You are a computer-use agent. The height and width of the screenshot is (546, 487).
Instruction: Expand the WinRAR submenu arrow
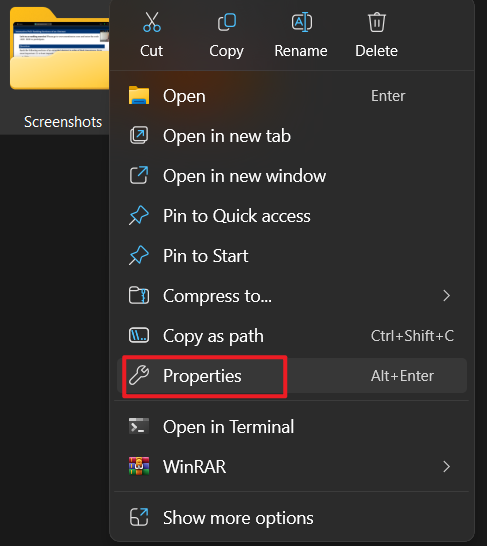(x=447, y=467)
